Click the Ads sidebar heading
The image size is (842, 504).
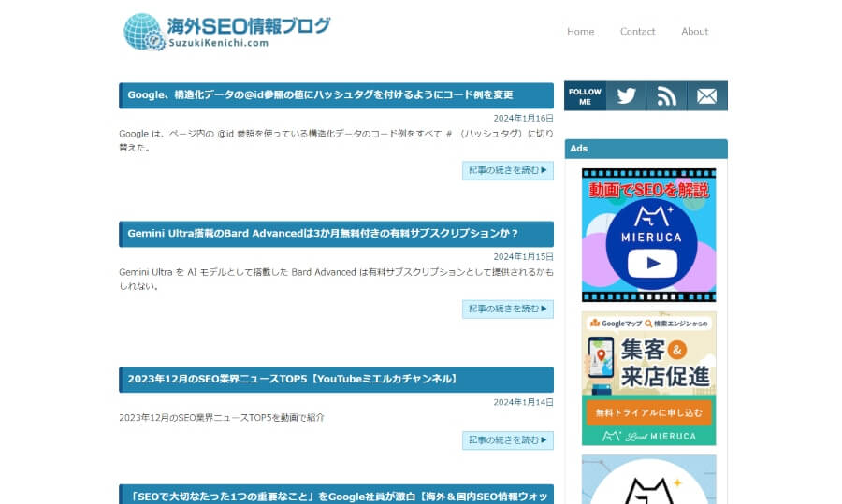coord(646,149)
